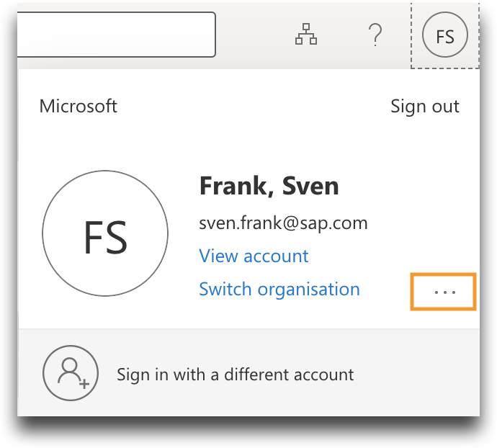Click the Microsoft label in account panel
Viewport: 497px width, 448px height.
coord(78,107)
